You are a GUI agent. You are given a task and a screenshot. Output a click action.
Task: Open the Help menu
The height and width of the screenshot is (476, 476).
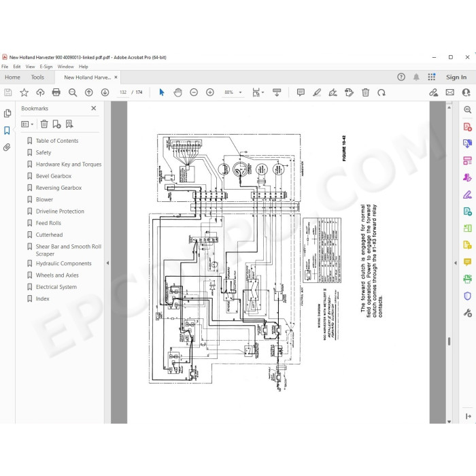(x=84, y=67)
